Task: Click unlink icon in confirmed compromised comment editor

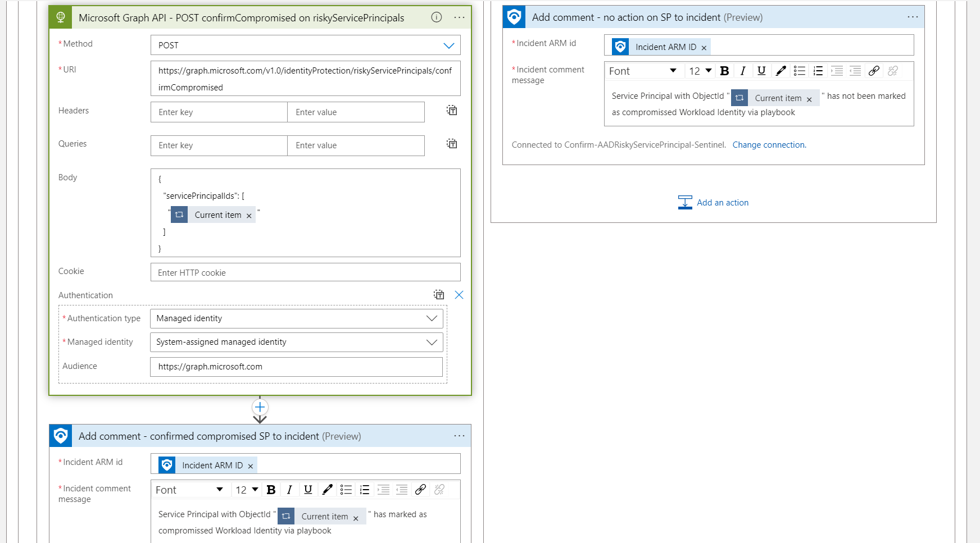Action: click(x=439, y=490)
